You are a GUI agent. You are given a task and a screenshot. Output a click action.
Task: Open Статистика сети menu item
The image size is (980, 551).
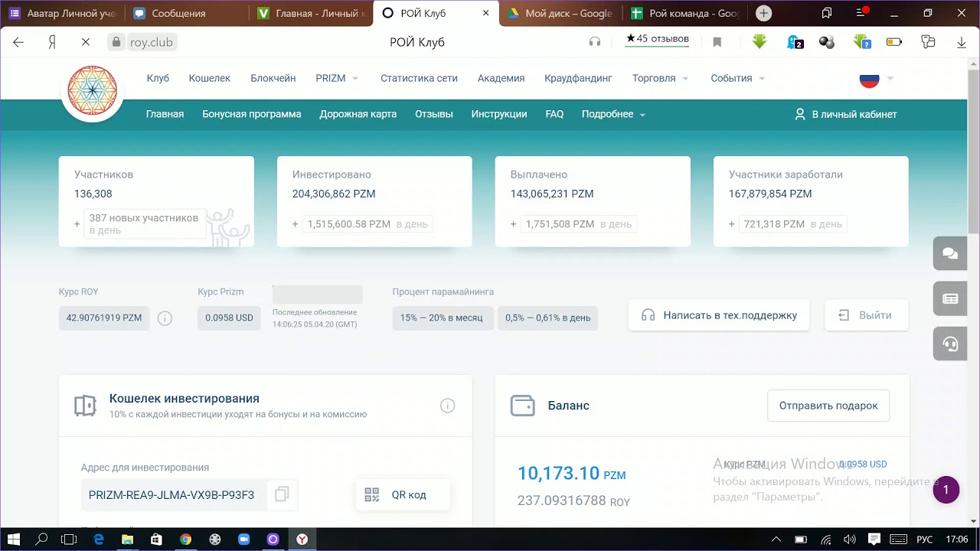point(419,78)
